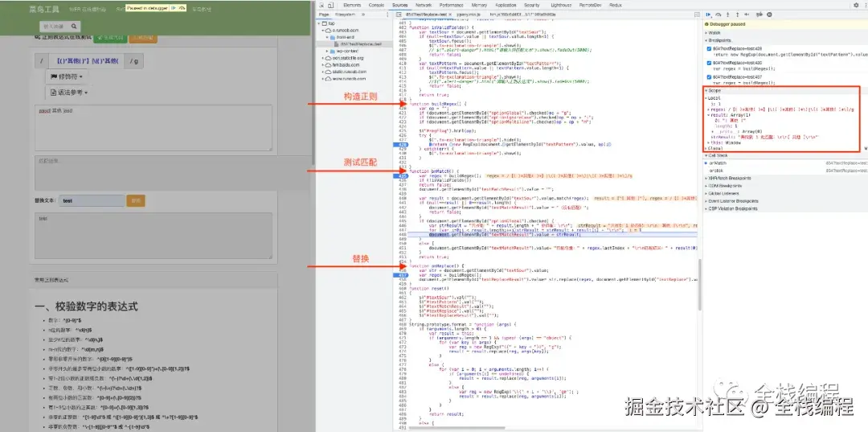
Task: Open the Performance tab
Action: pos(452,5)
